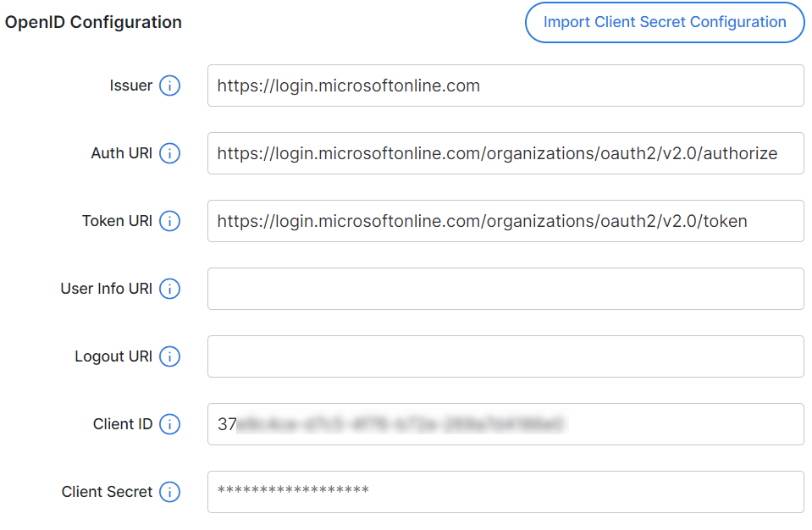Click the Client Secret info icon
812x530 pixels.
169,492
